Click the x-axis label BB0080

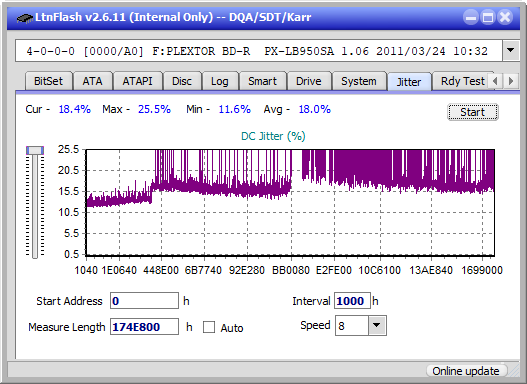(x=291, y=270)
